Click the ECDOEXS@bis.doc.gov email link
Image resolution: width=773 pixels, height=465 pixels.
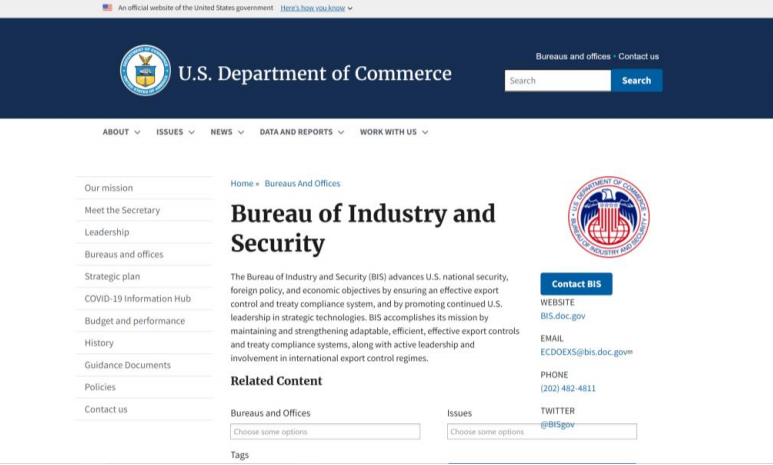(x=584, y=352)
